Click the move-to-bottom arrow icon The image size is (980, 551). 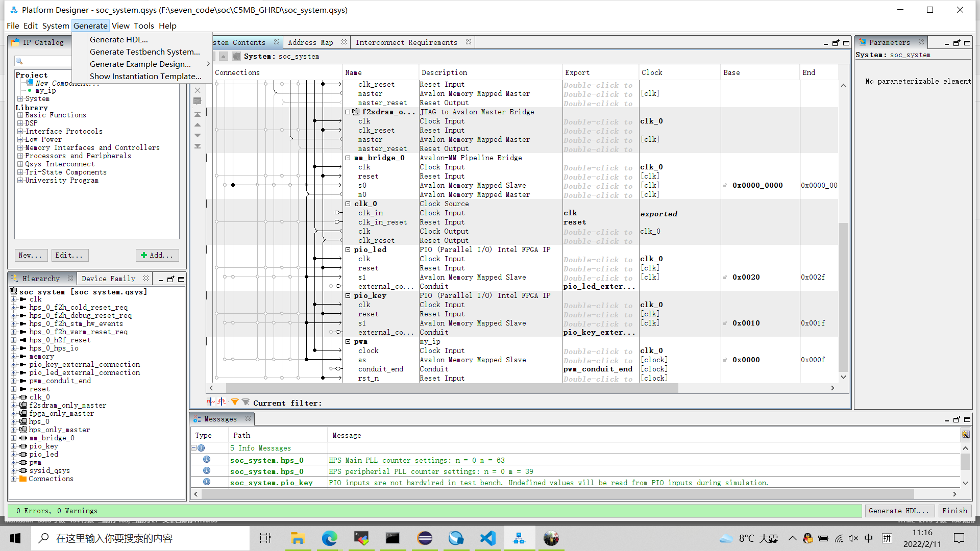[x=198, y=146]
